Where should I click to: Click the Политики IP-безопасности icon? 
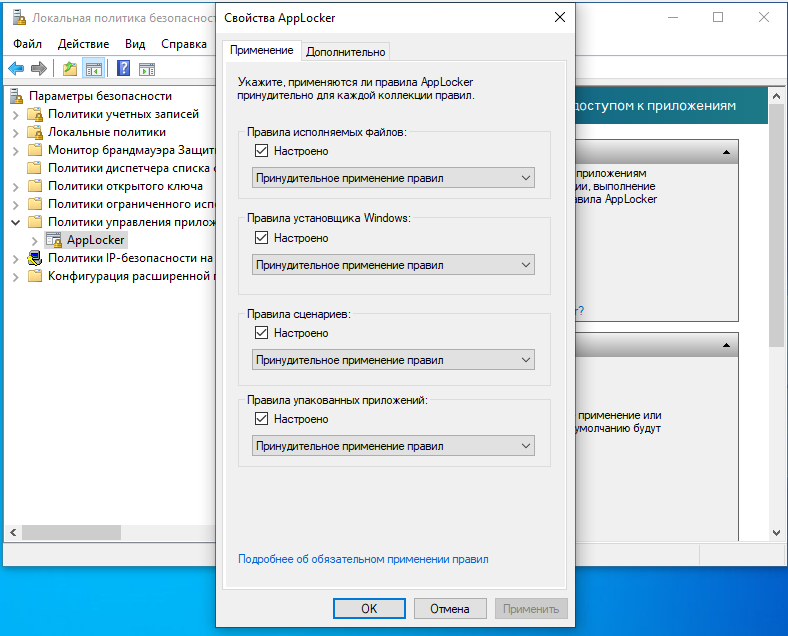point(35,258)
